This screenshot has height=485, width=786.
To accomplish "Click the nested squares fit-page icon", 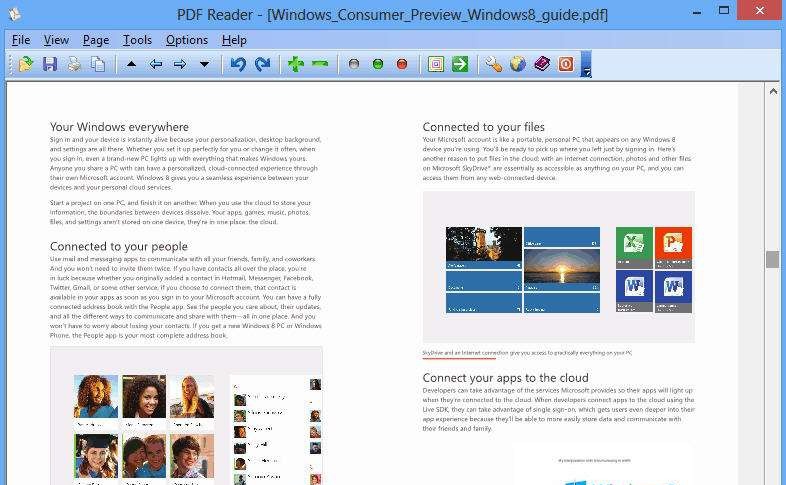I will (x=436, y=64).
